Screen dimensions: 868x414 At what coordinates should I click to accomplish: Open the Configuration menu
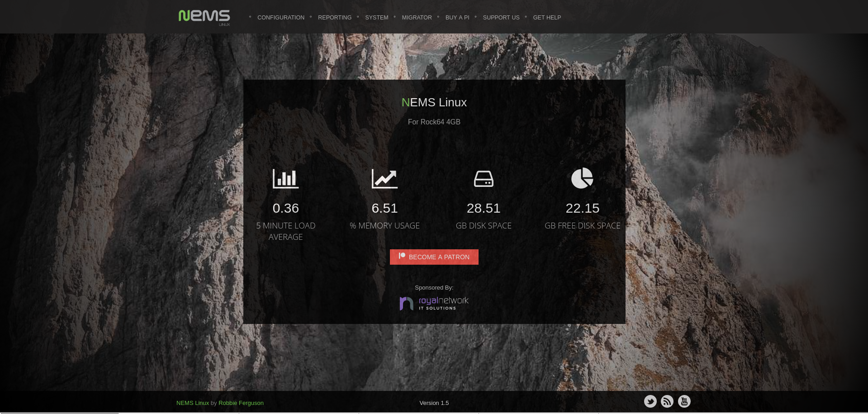(281, 18)
